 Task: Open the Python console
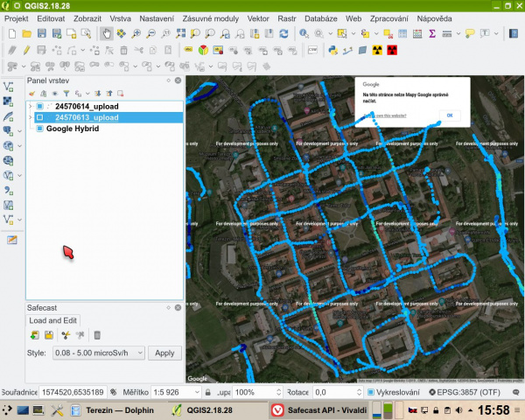332,50
